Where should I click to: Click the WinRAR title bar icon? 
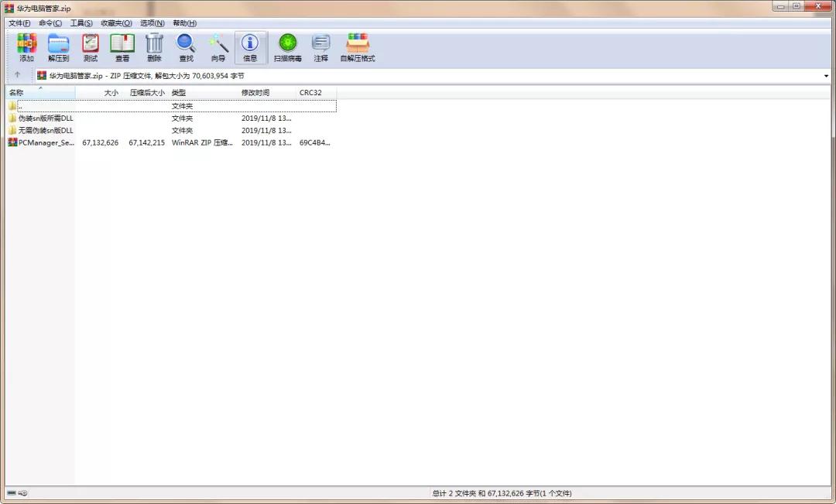coord(9,9)
